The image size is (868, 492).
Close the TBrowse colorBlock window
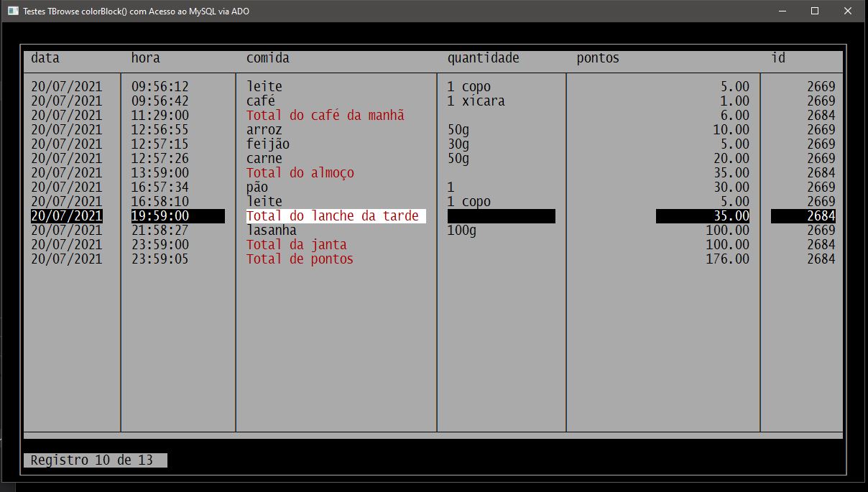[848, 11]
